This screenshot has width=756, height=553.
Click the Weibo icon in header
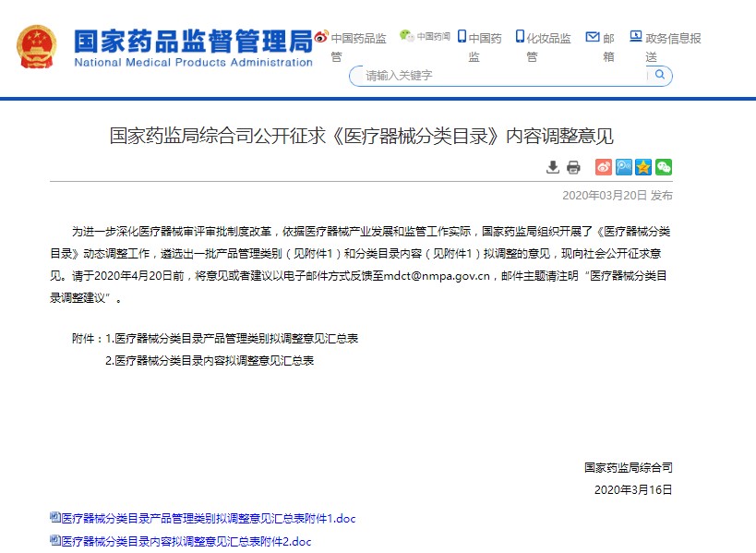pos(320,37)
